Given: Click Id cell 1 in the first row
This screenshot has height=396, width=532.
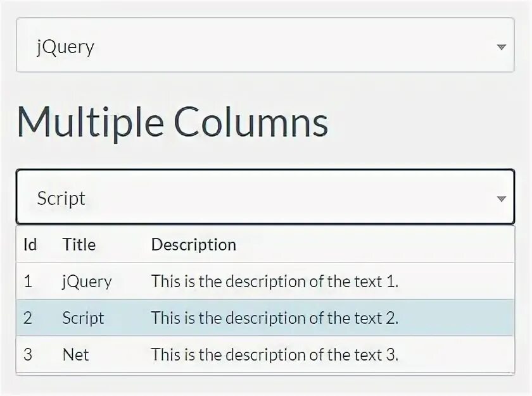Looking at the screenshot, I should click(x=28, y=282).
